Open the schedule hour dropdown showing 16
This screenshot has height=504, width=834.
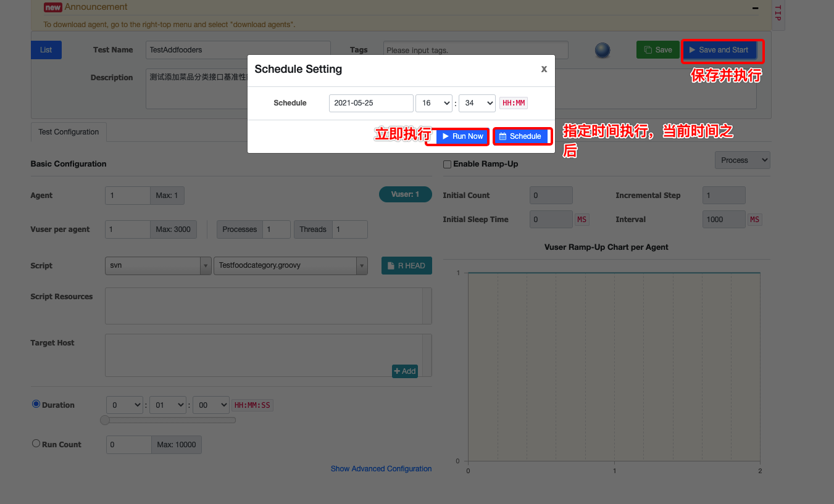(434, 103)
